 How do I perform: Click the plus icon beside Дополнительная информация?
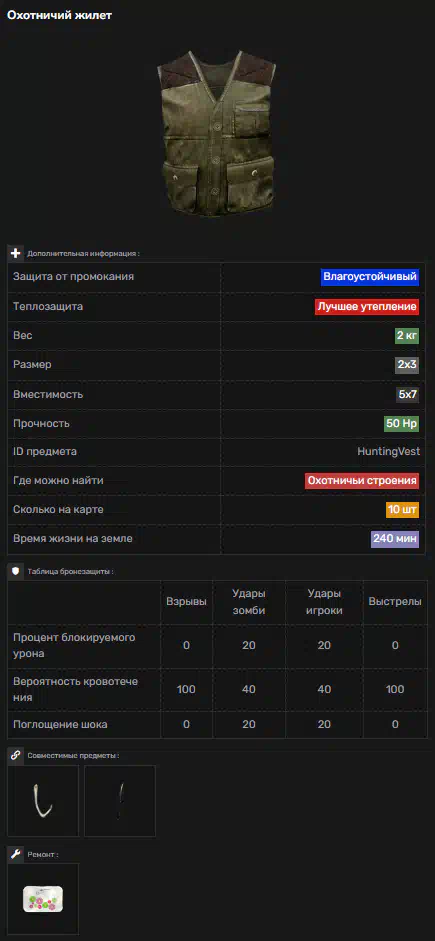[16, 253]
